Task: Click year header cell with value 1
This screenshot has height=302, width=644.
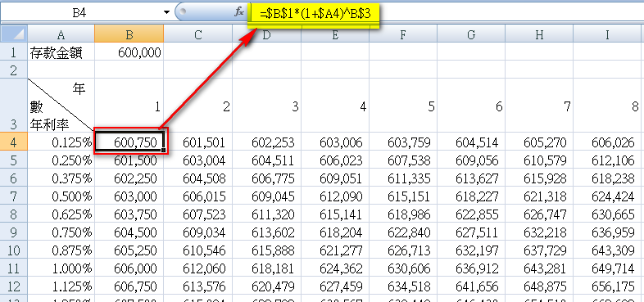Action: tap(129, 105)
